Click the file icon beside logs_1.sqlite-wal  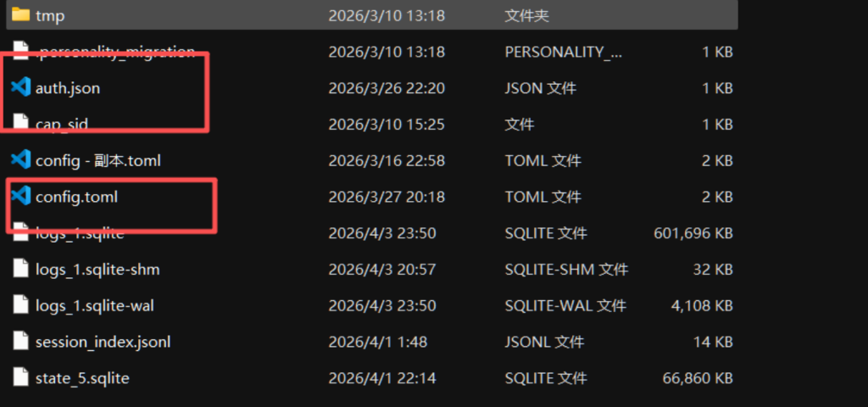20,306
